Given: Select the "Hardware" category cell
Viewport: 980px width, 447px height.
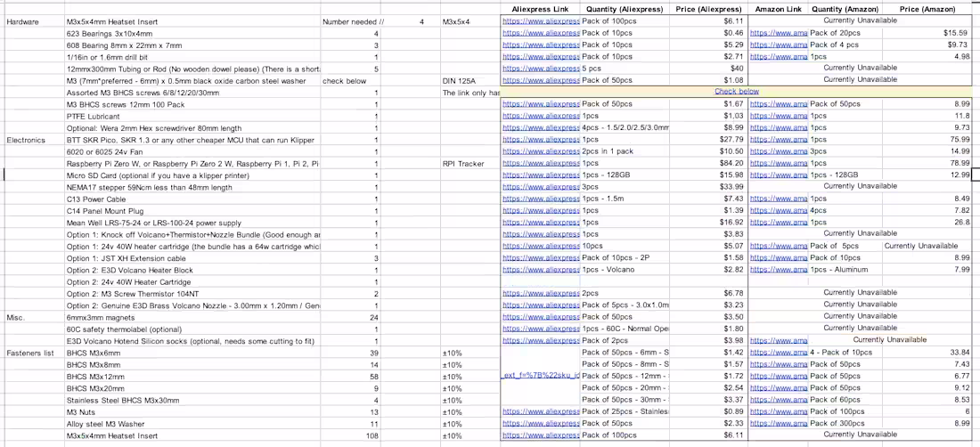Looking at the screenshot, I should [22, 21].
